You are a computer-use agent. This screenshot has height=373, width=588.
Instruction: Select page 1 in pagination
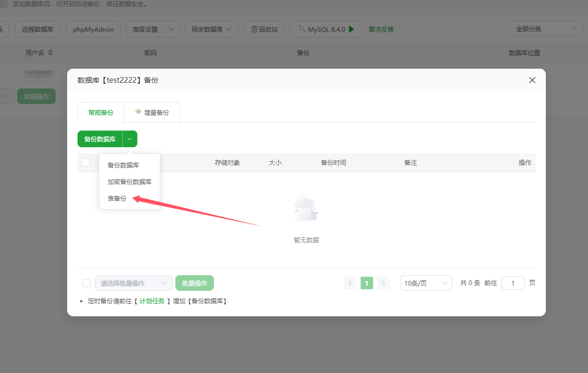click(367, 283)
